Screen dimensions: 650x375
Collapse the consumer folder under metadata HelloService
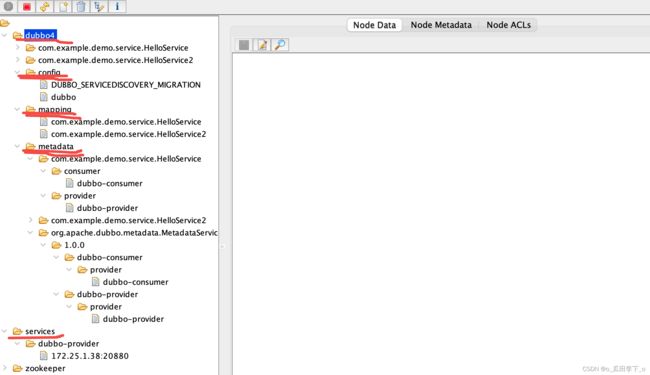43,171
